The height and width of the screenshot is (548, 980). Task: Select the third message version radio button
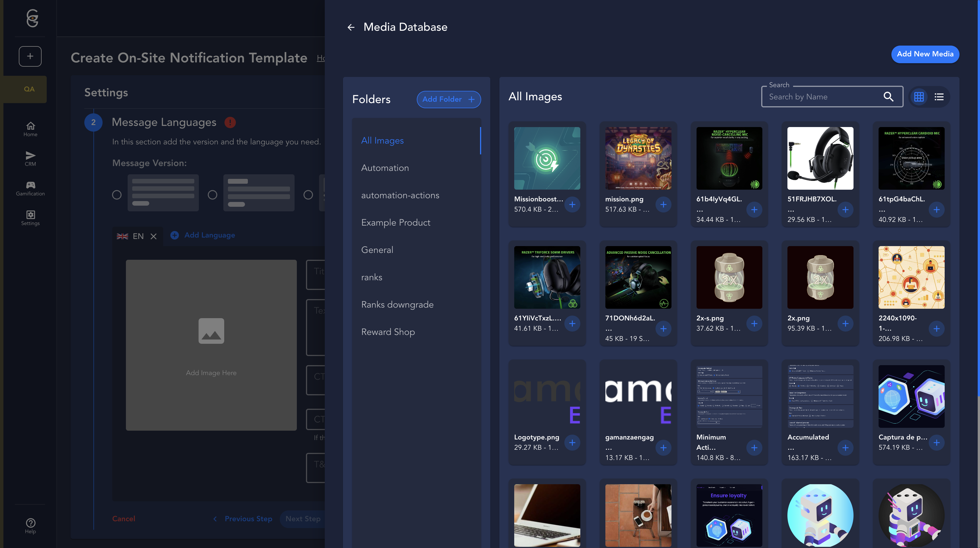point(308,195)
